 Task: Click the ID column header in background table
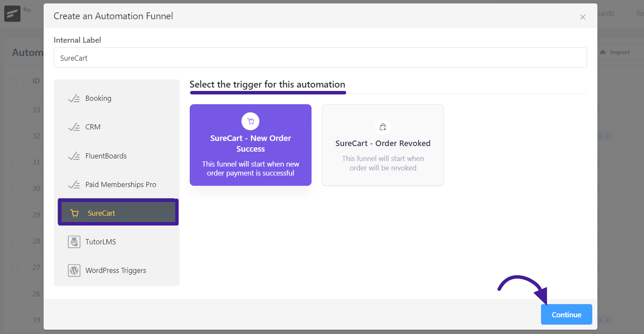(36, 80)
